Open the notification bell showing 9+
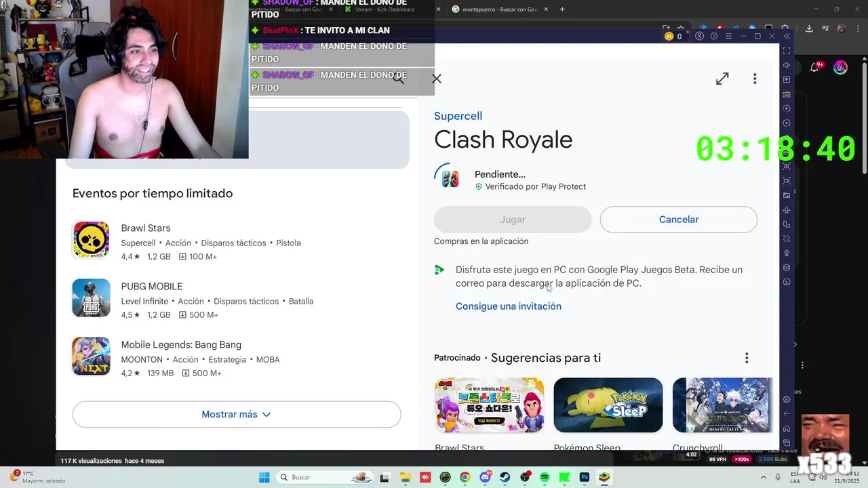This screenshot has height=488, width=868. 816,67
